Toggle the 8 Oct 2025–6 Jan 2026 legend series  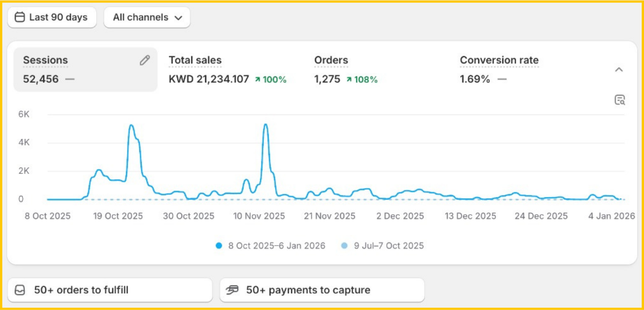[x=271, y=246]
